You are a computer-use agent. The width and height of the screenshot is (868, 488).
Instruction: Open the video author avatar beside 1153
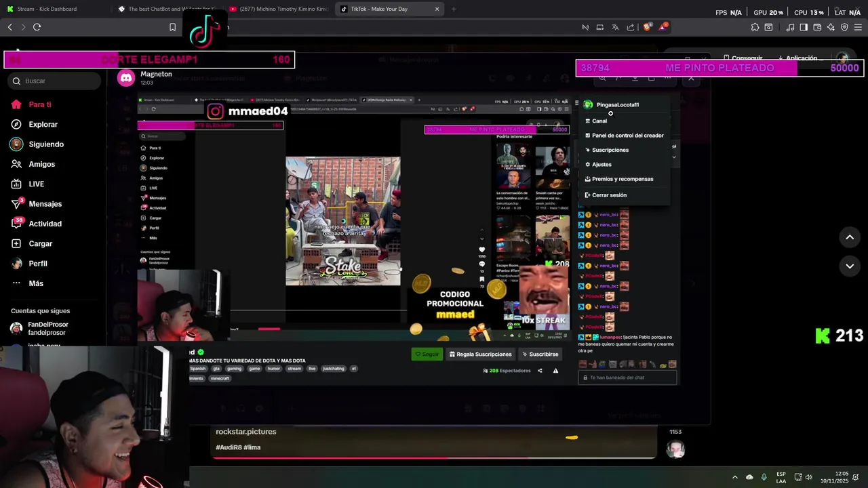(x=675, y=449)
